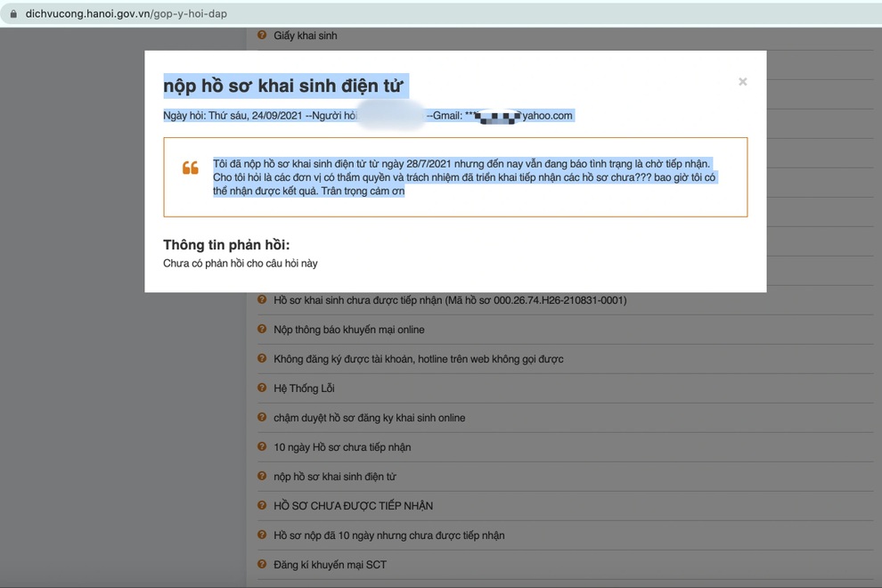Open 'HỒ SƠ CHƯA ĐƯỢC TIẾP NHẬN' question
The height and width of the screenshot is (588, 882).
click(x=354, y=506)
